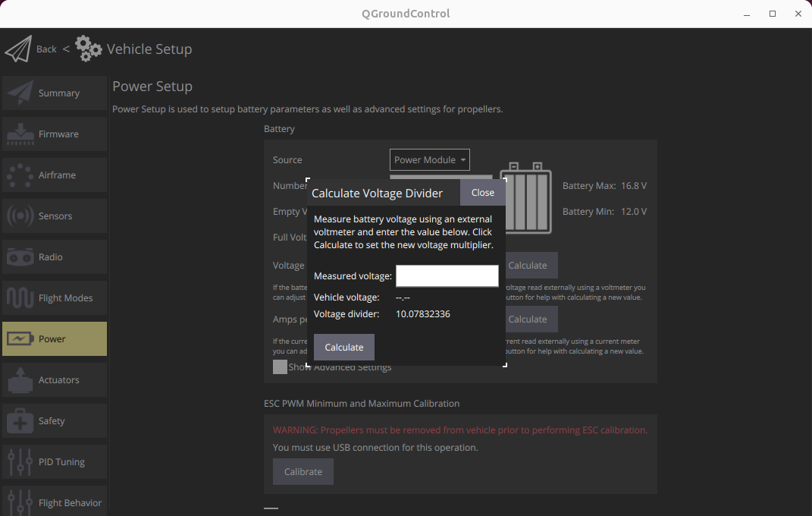Click the Vehicle Setup gears icon
Screen dimensions: 812x516
(89, 49)
